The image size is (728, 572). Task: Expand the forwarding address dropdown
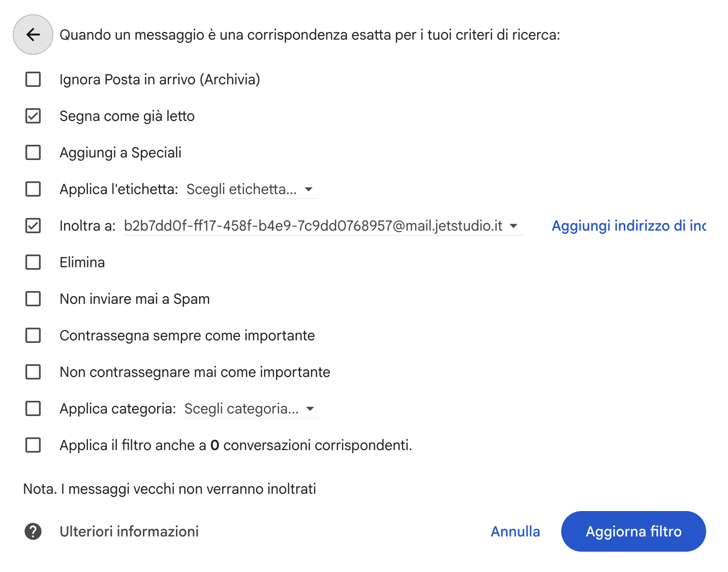coord(323,226)
